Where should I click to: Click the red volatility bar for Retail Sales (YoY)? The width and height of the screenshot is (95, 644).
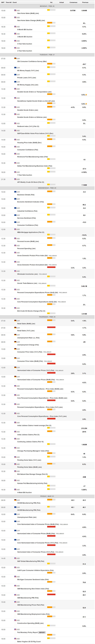[51, 327]
